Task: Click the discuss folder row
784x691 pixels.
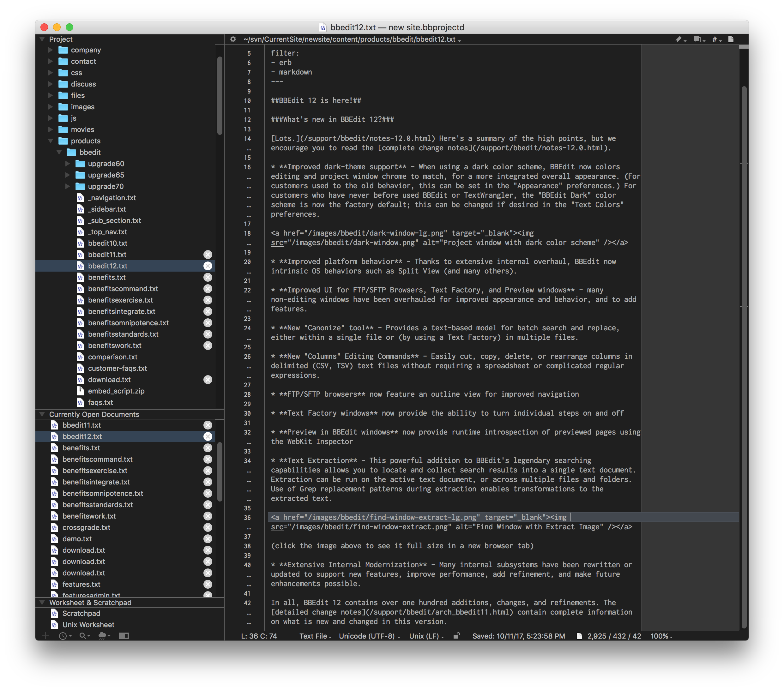Action: (x=125, y=84)
